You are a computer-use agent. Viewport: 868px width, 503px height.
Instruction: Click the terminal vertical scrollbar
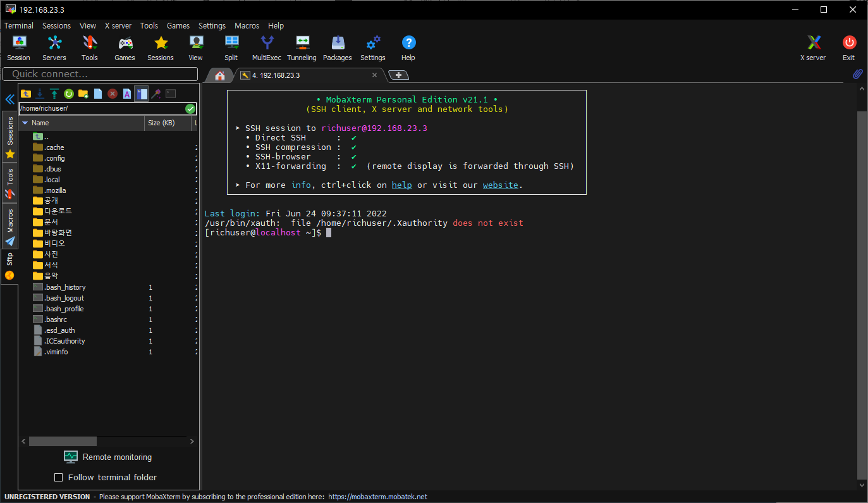pos(862,294)
